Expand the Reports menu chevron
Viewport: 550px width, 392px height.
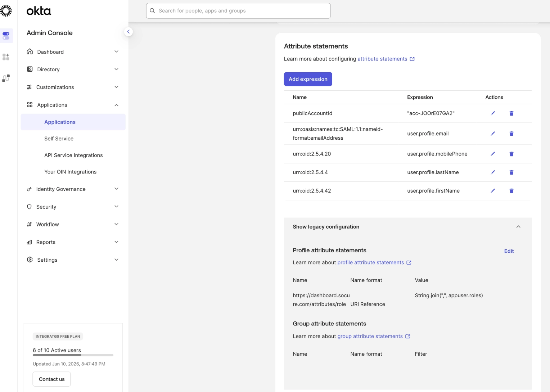116,242
